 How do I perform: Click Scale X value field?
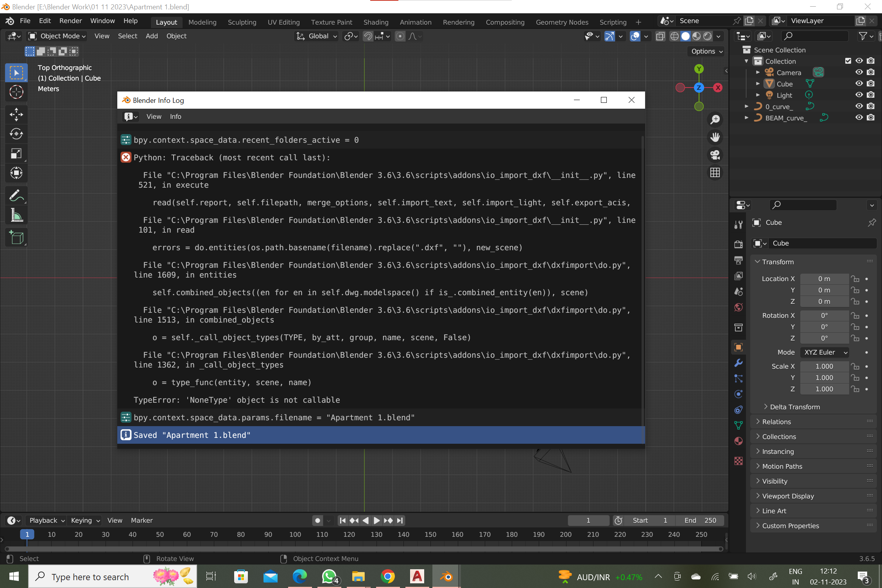pyautogui.click(x=824, y=366)
